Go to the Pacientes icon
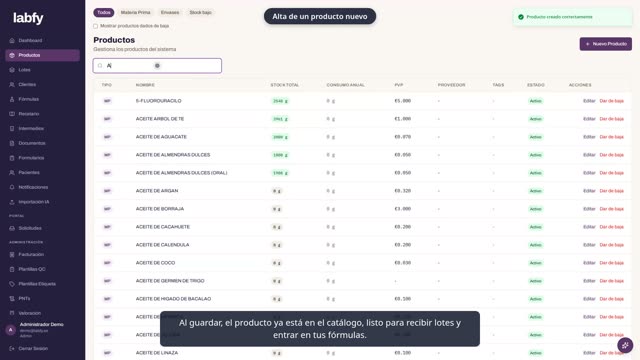 coord(12,173)
